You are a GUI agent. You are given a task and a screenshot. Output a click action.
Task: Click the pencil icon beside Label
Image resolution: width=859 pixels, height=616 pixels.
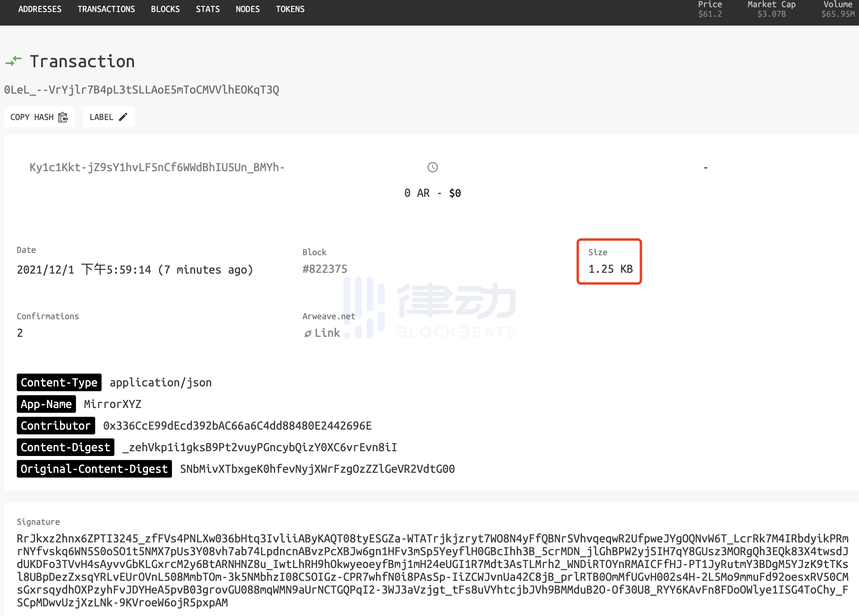tap(123, 117)
